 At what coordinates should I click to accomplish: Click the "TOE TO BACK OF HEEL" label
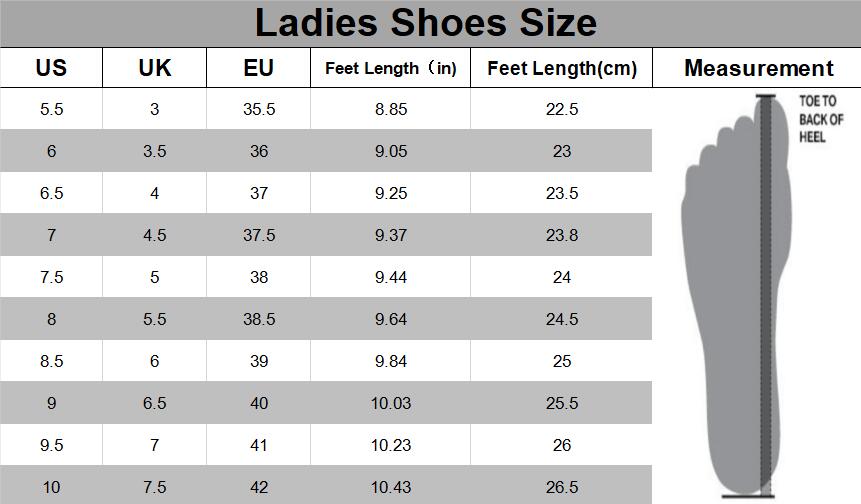point(820,119)
